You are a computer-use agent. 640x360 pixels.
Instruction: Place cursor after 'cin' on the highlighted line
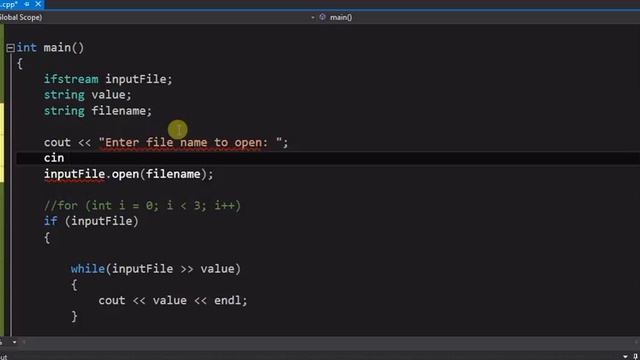pyautogui.click(x=64, y=158)
